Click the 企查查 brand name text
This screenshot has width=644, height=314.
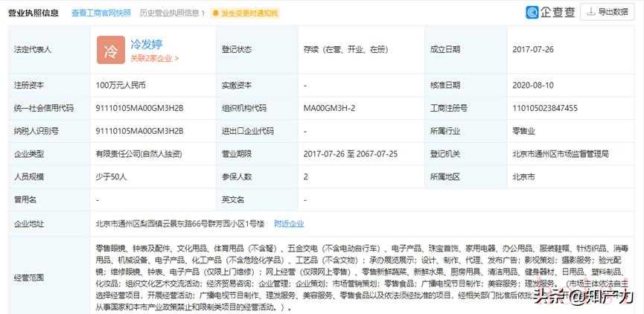pos(558,12)
